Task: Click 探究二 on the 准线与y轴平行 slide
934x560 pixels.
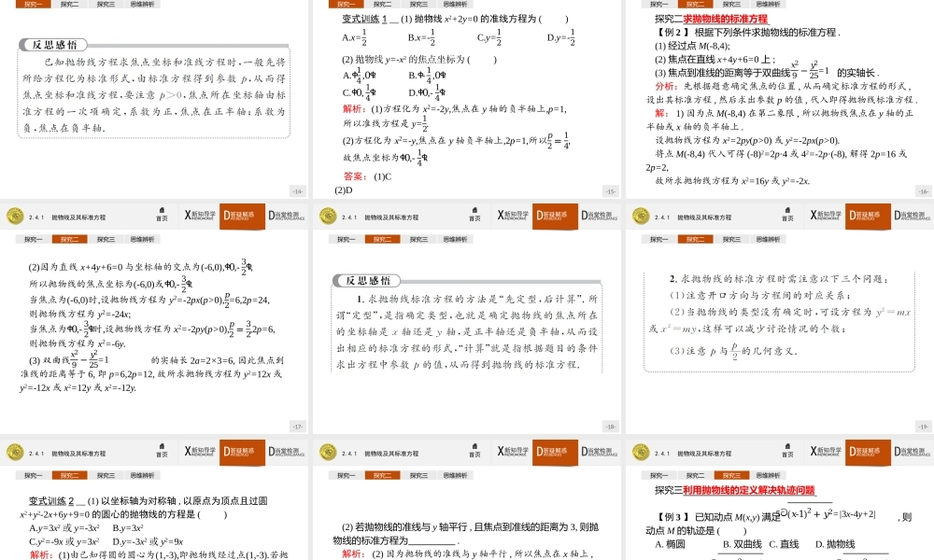Action: coord(382,475)
